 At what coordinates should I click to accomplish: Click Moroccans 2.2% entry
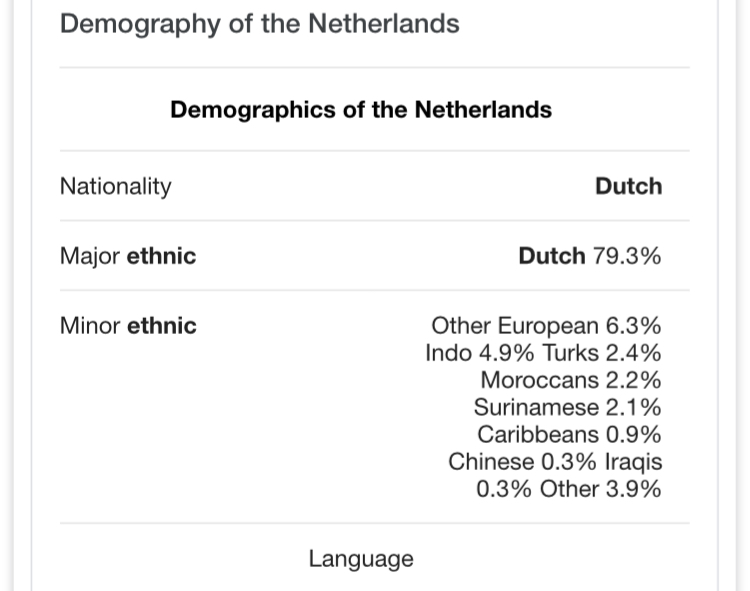click(571, 381)
